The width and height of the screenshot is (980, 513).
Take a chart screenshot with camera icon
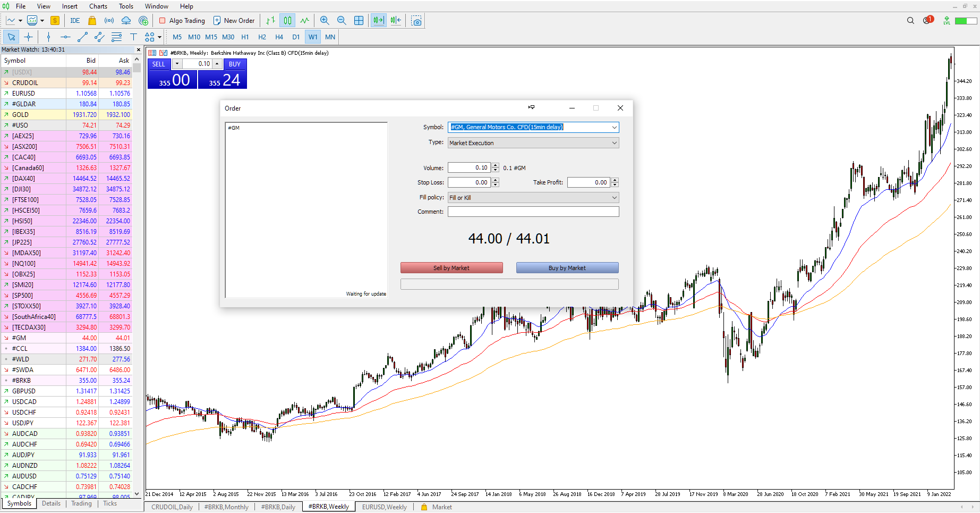click(x=417, y=21)
